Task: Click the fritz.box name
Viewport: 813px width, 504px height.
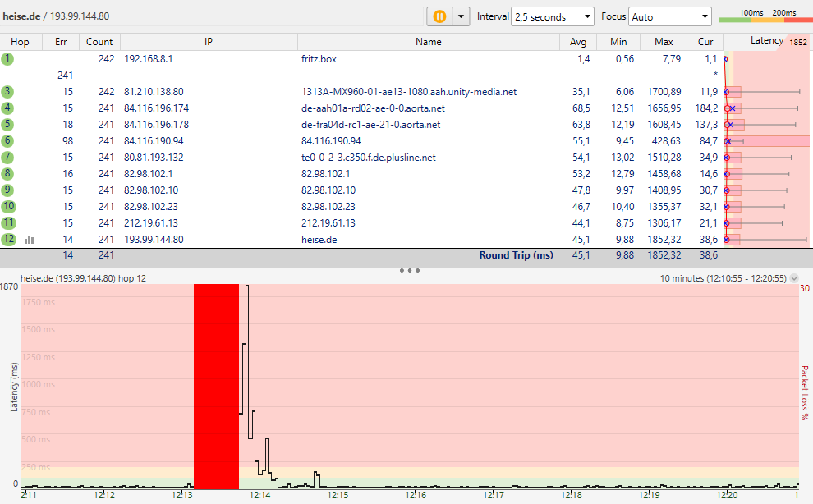Action: click(x=319, y=59)
